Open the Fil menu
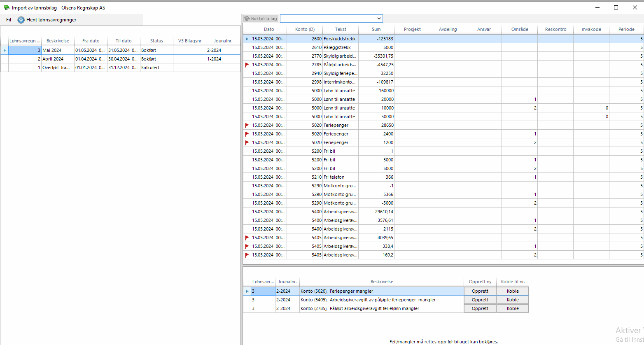The width and height of the screenshot is (644, 345). click(9, 20)
